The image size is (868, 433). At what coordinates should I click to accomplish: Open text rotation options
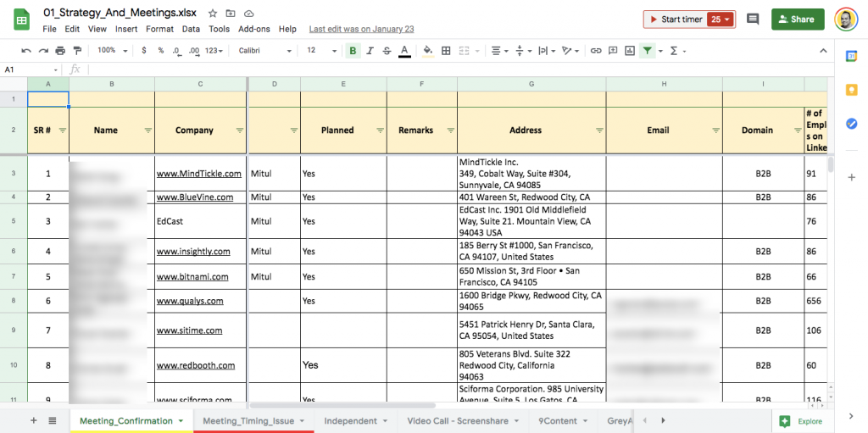(570, 50)
